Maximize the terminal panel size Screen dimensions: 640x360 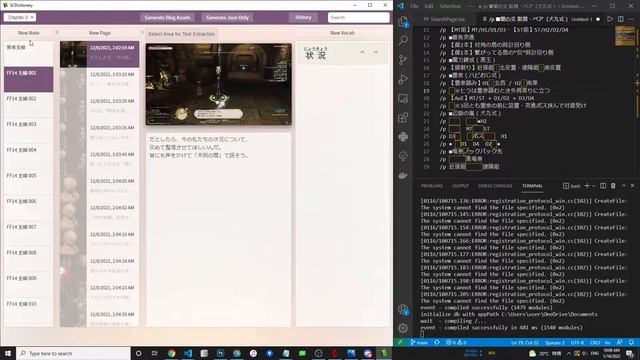coord(623,186)
